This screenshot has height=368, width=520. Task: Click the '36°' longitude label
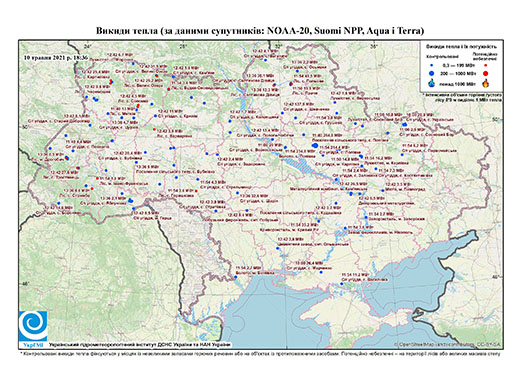[x=374, y=46]
